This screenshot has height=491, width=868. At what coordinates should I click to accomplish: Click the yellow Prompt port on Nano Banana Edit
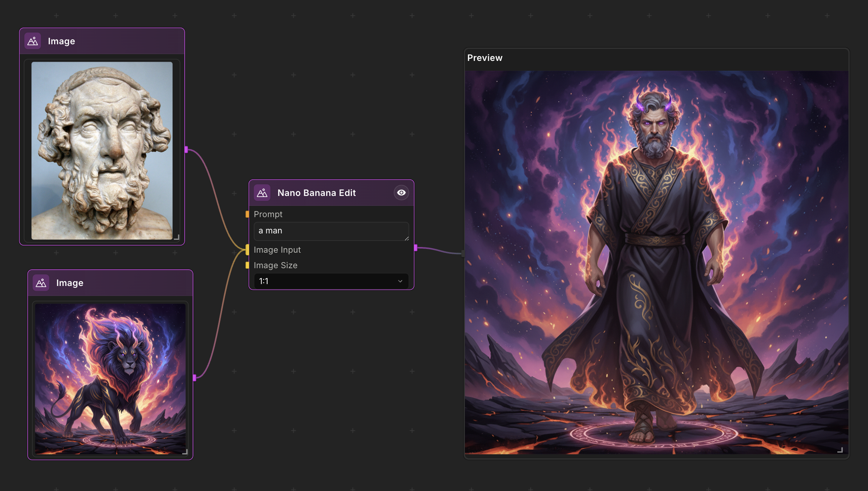(x=247, y=214)
